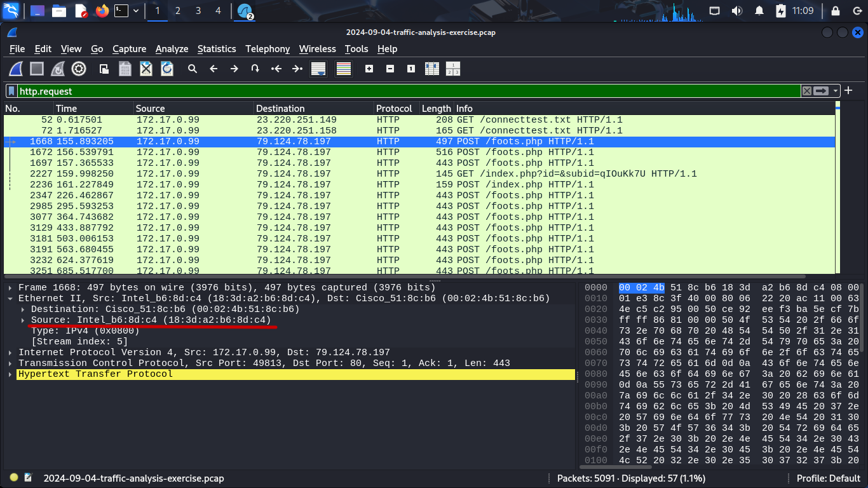Toggle packet list colorization

[344, 69]
